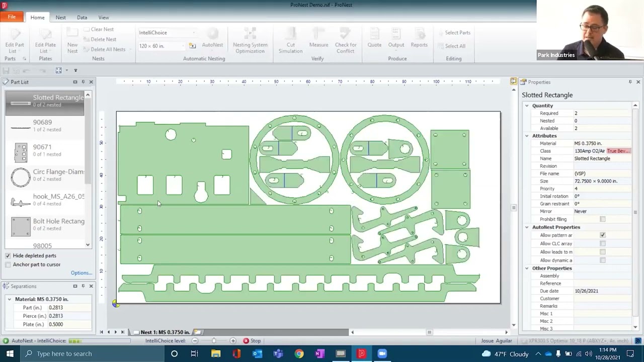
Task: Click the Due date value 10/26/2021
Action: (x=603, y=291)
